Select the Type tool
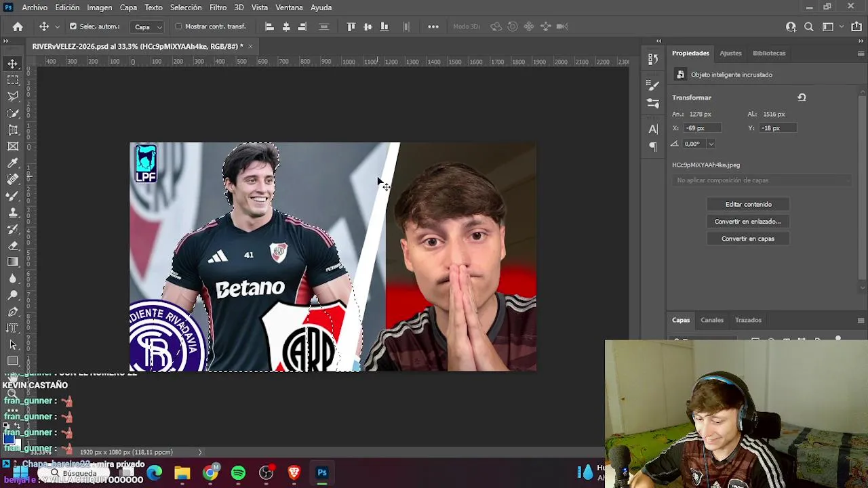Image resolution: width=868 pixels, height=488 pixels. tap(13, 328)
